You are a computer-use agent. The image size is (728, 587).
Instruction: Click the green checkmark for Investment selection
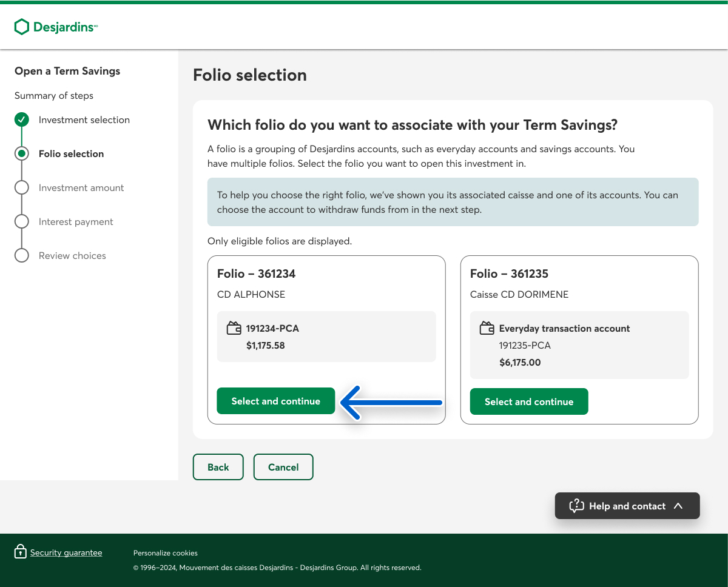(22, 120)
